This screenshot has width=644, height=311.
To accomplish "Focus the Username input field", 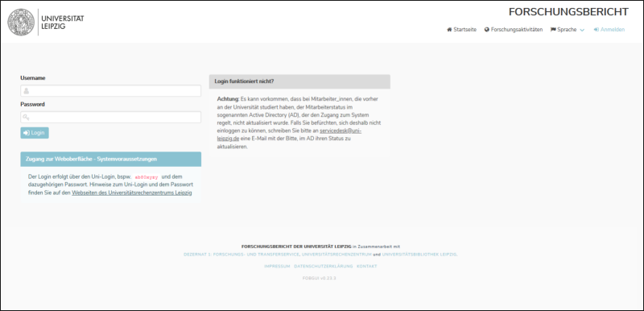I will [111, 91].
